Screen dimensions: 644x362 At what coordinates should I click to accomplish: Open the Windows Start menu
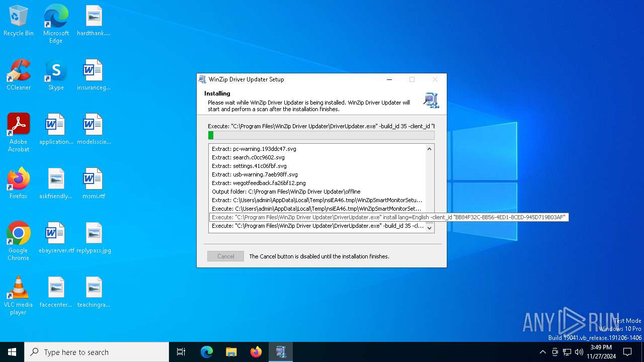click(12, 352)
